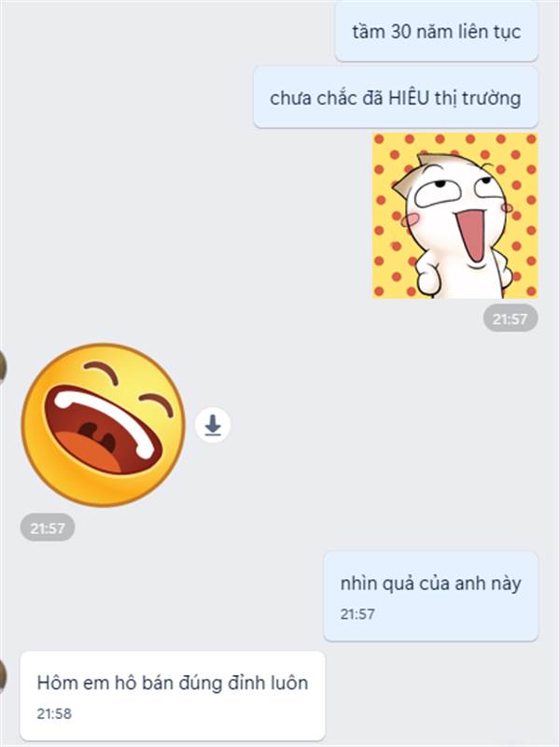Click 21:57 time inside 'nhìn quả' bubble

357,614
